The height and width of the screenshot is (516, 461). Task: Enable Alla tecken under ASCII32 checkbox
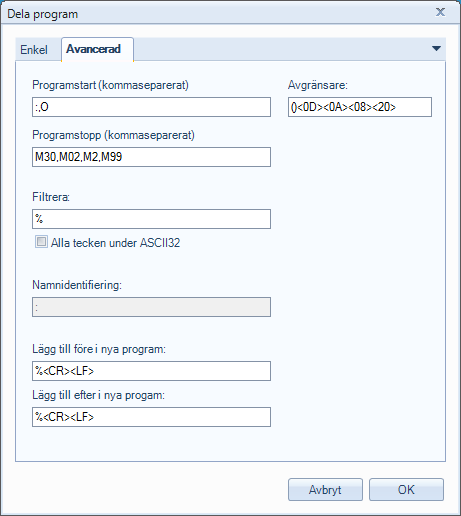(x=41, y=242)
